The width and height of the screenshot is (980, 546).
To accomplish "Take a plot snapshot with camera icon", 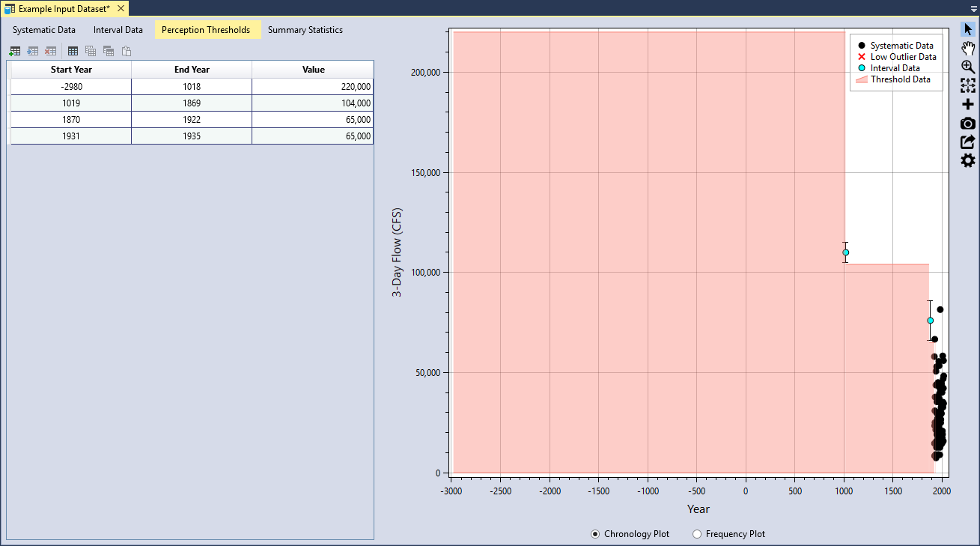I will [968, 123].
